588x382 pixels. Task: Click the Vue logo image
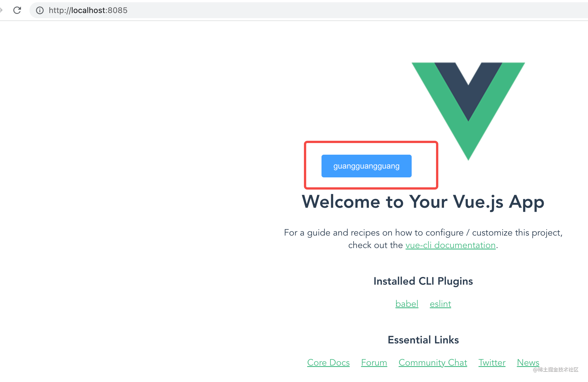click(x=468, y=111)
